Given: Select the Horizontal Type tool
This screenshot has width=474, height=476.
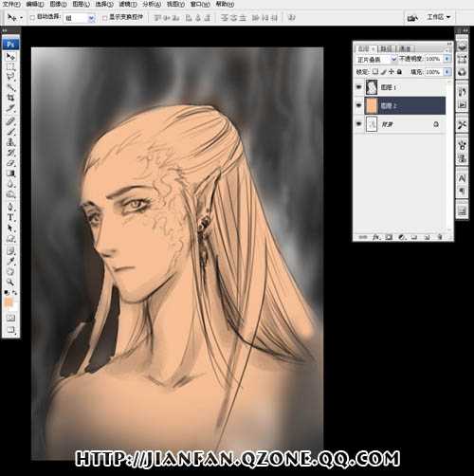Looking at the screenshot, I should [x=10, y=217].
